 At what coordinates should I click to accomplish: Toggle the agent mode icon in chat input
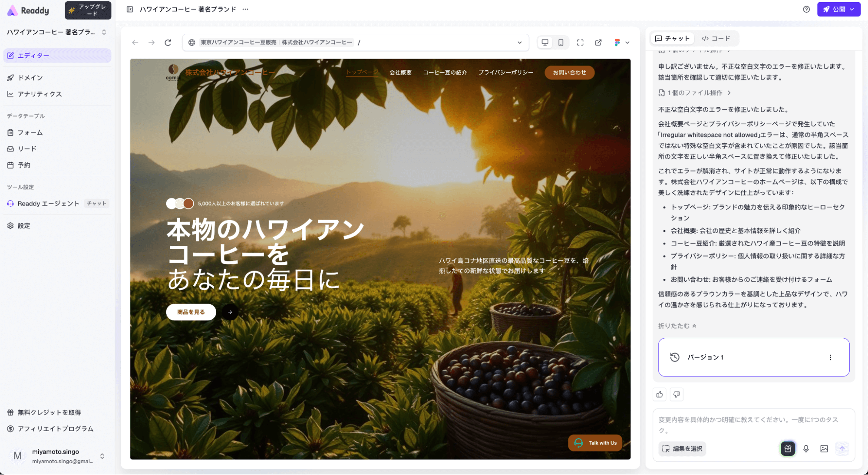point(788,449)
